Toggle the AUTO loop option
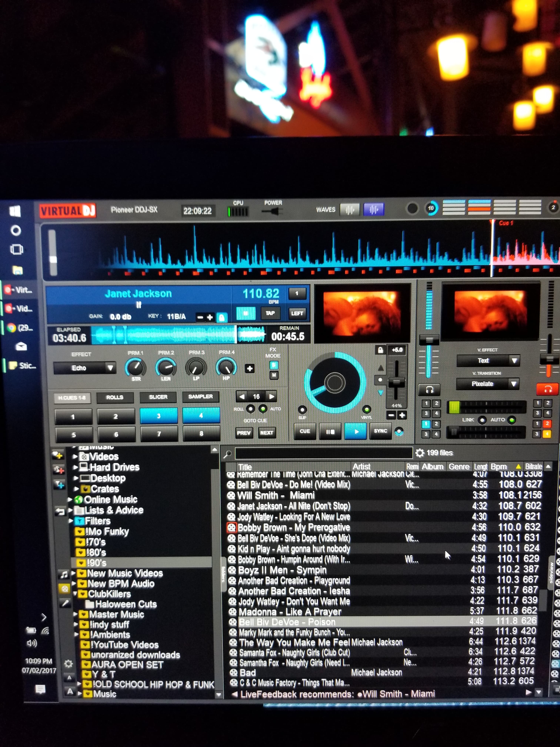 point(263,409)
